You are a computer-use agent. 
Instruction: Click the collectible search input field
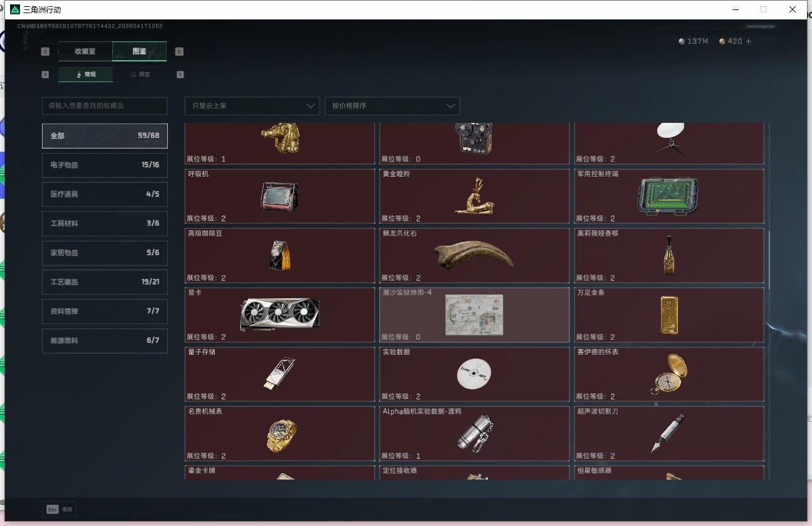pos(105,106)
